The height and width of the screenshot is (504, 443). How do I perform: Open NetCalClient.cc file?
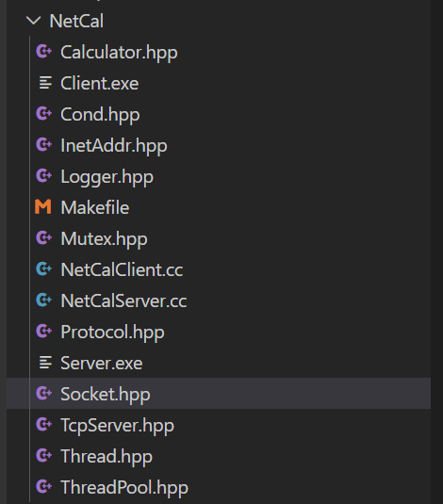122,269
